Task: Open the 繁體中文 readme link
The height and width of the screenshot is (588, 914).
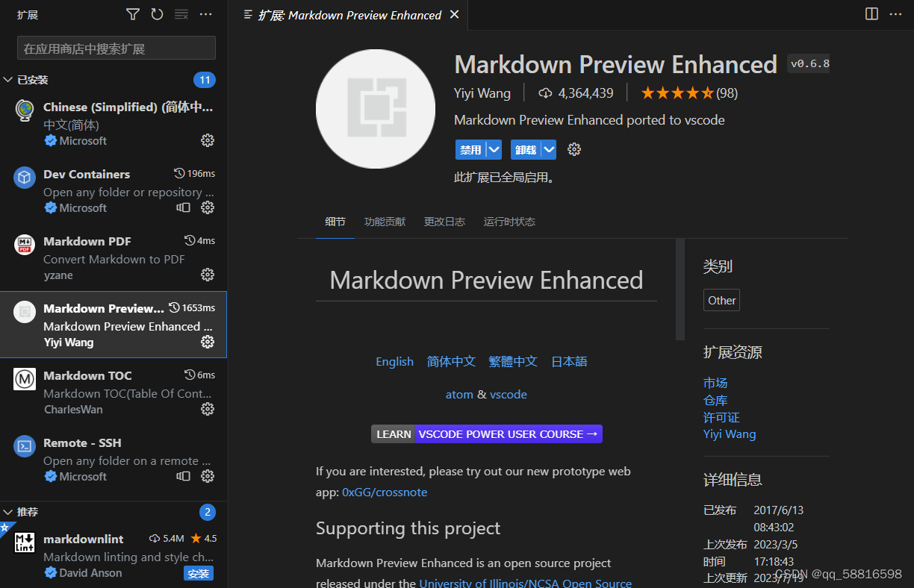Action: pyautogui.click(x=513, y=361)
